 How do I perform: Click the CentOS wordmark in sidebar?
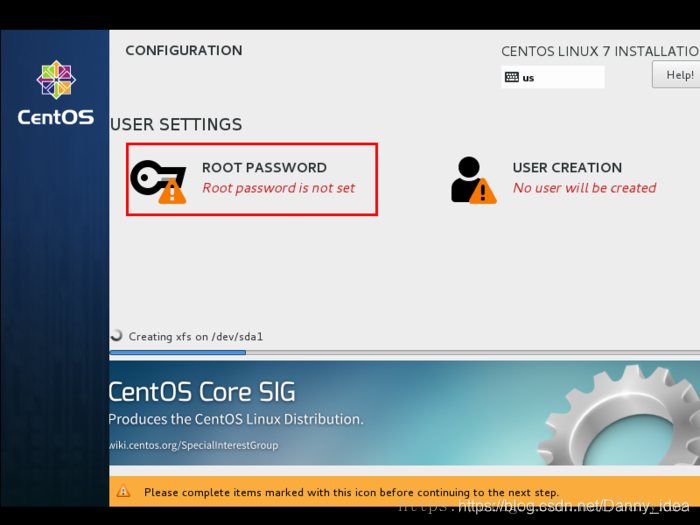(56, 117)
